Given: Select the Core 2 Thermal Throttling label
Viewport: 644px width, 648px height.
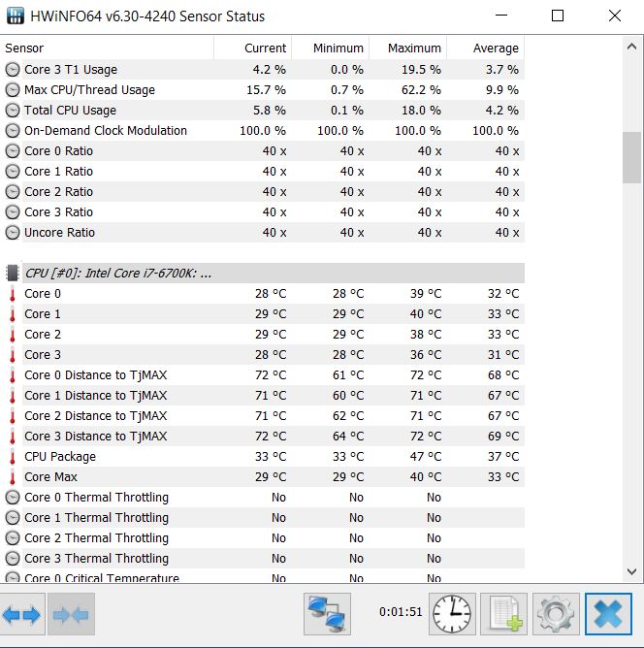Looking at the screenshot, I should 96,538.
